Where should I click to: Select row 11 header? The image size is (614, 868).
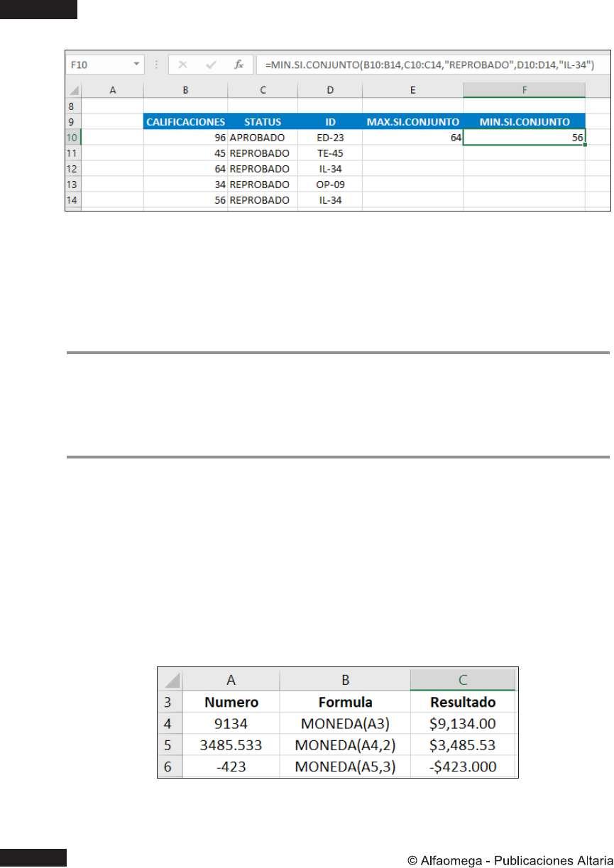[x=74, y=153]
